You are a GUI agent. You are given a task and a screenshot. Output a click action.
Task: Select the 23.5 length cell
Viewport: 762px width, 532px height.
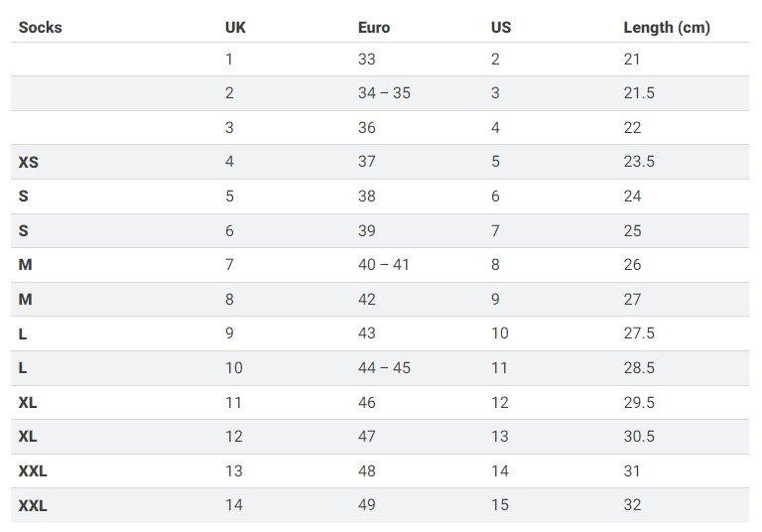(x=639, y=162)
